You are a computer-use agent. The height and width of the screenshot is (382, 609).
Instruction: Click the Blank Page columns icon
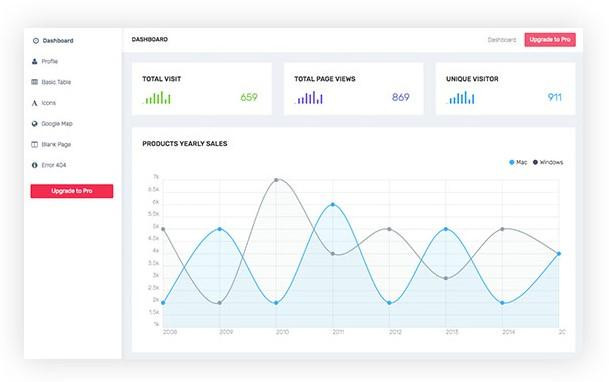35,144
